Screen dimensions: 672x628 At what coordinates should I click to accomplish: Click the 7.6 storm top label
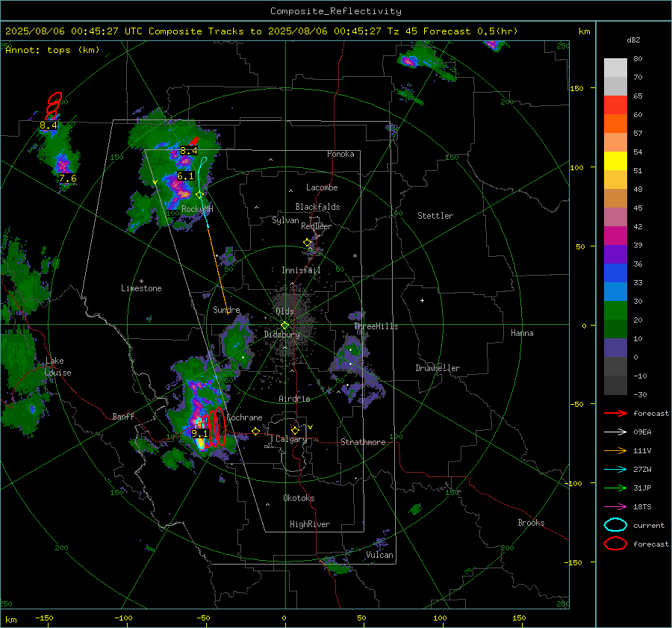(x=68, y=178)
